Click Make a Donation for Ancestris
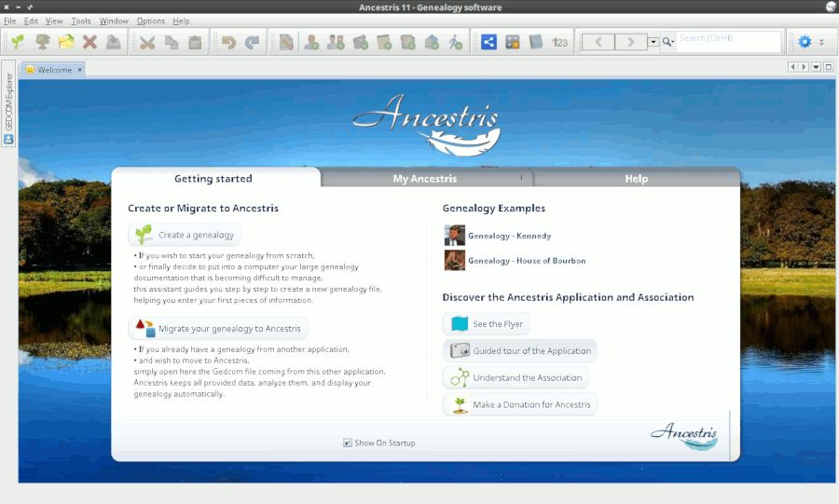This screenshot has width=839, height=504. click(x=520, y=404)
